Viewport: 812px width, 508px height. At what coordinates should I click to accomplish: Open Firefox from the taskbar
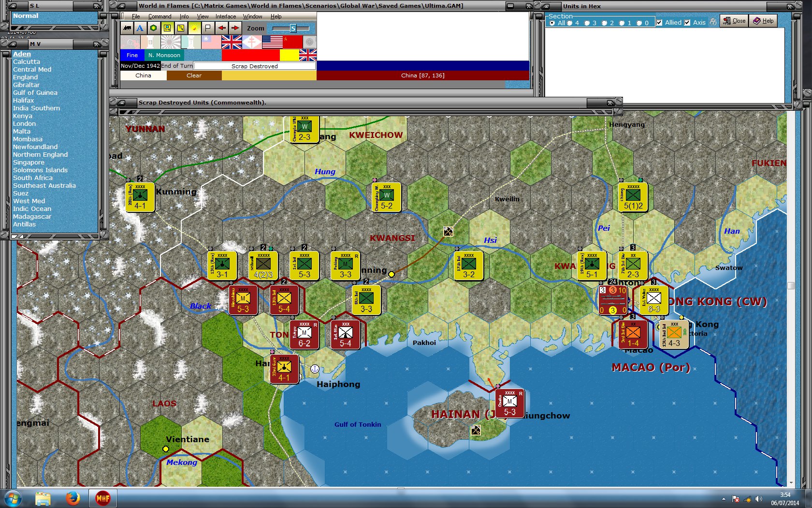click(73, 498)
